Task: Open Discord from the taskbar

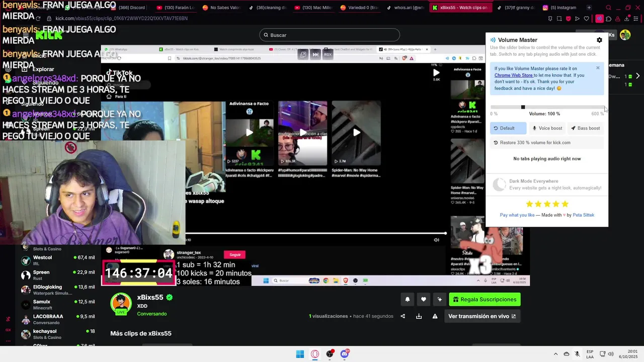Action: click(345, 354)
